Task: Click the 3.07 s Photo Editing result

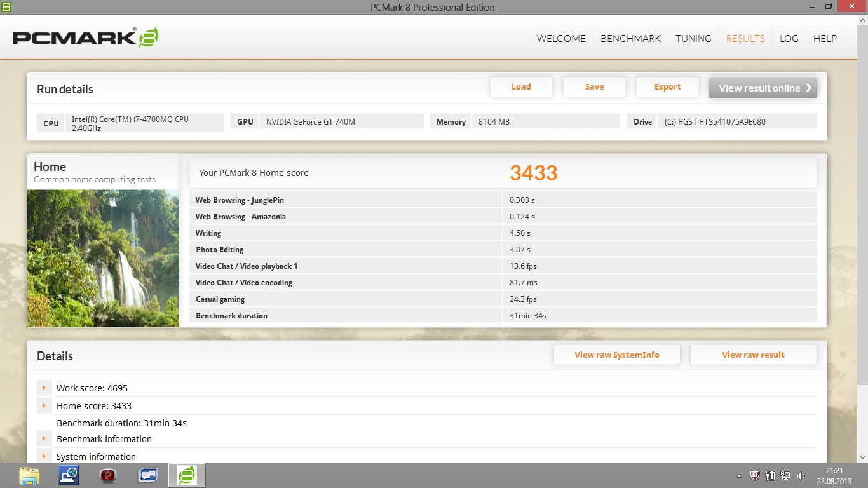Action: pyautogui.click(x=520, y=250)
